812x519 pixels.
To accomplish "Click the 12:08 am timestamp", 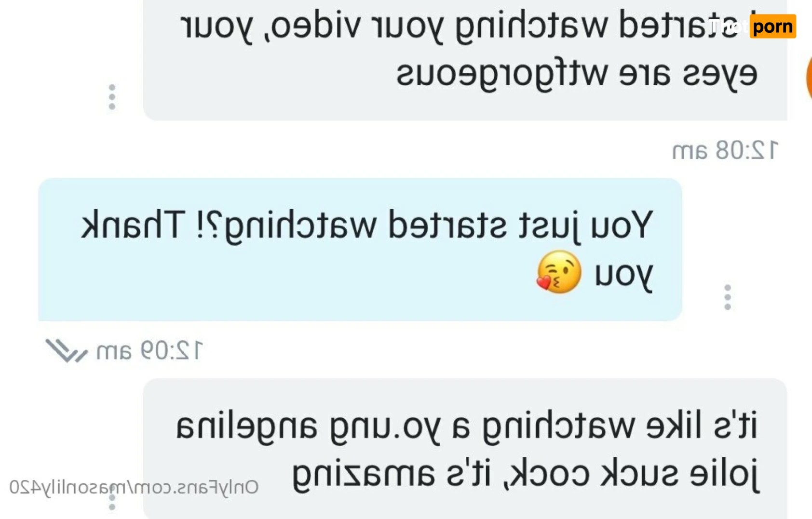I will click(725, 150).
